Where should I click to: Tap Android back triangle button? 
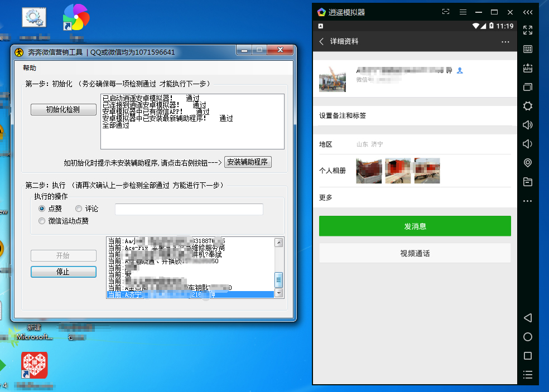528,318
